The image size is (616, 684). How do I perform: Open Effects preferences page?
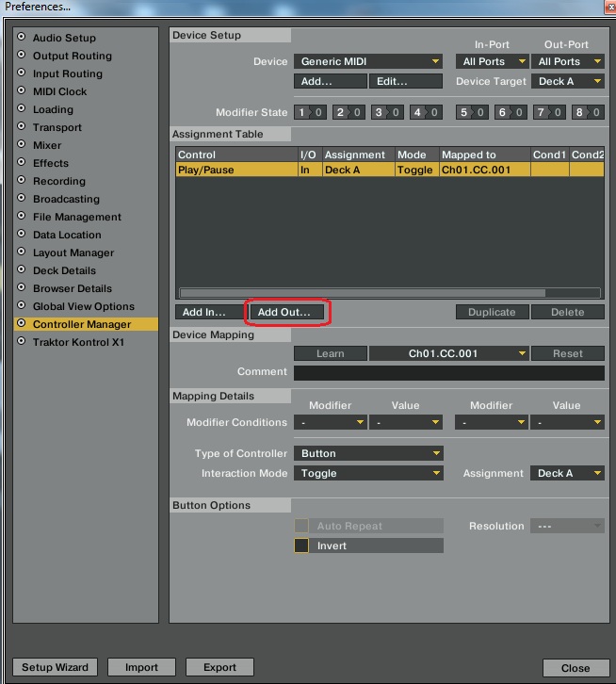(x=51, y=163)
